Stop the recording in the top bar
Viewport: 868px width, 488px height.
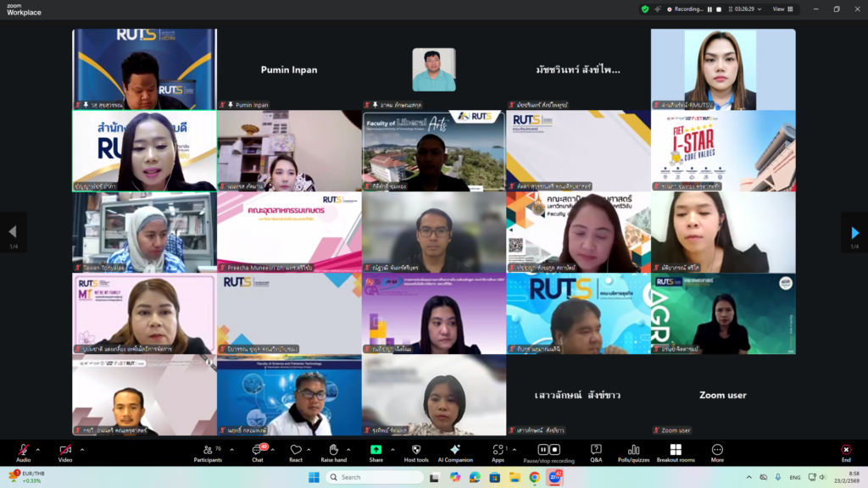pyautogui.click(x=719, y=9)
